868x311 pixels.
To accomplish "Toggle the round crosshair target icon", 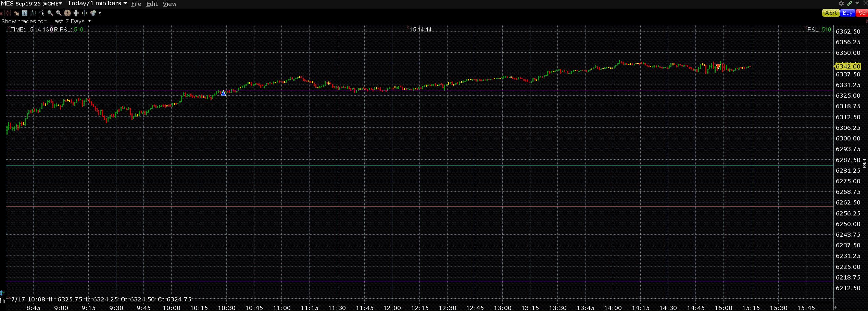I will coord(67,13).
